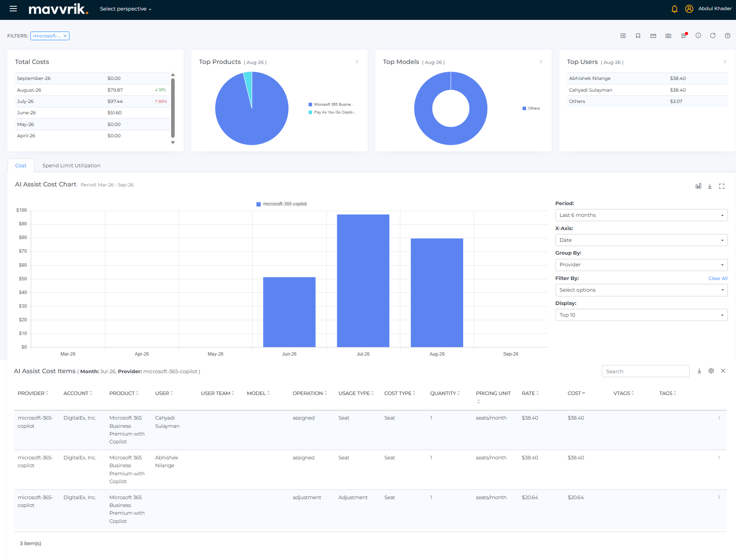
Task: Click the bookmark icon in toolbar
Action: (638, 36)
